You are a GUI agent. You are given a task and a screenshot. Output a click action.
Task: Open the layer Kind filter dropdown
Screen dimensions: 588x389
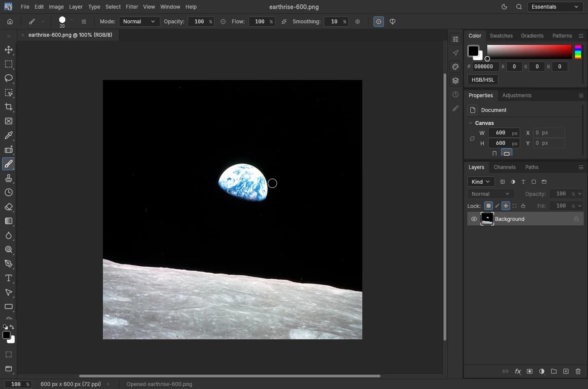coord(481,182)
